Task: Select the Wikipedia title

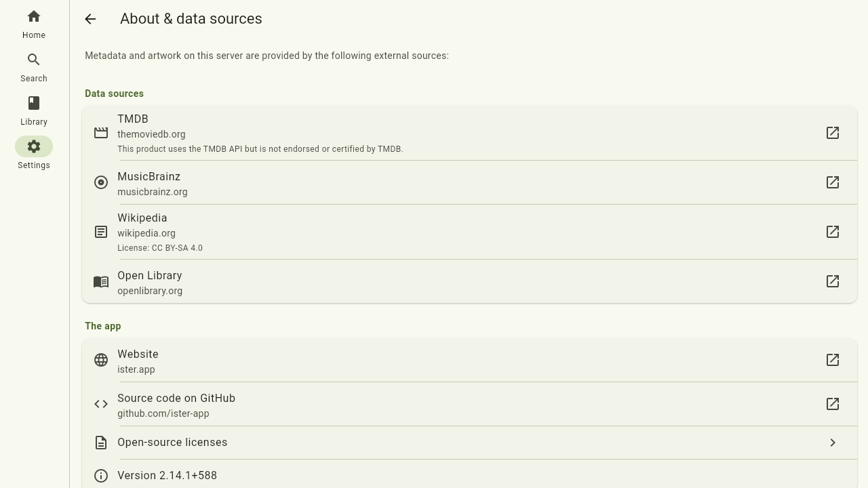Action: [142, 218]
